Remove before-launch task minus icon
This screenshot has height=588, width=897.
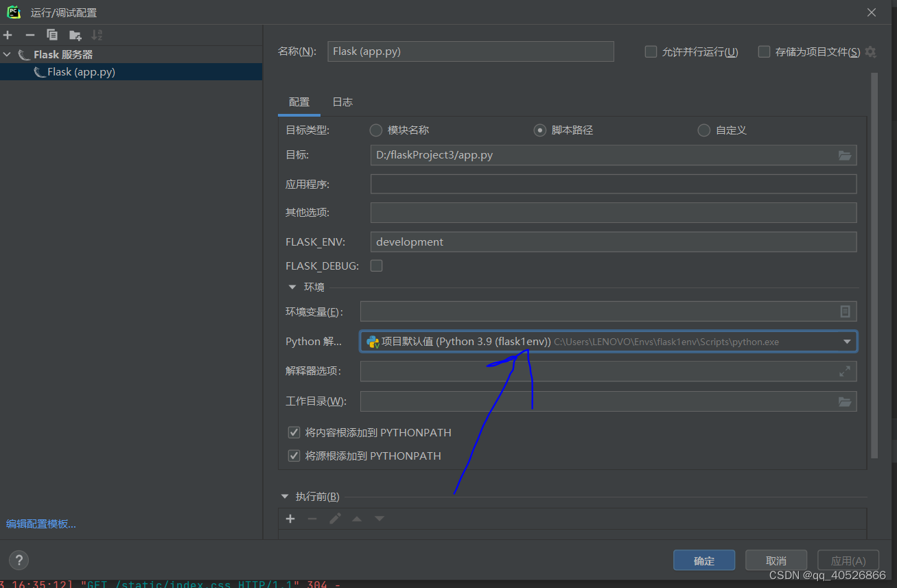click(312, 519)
